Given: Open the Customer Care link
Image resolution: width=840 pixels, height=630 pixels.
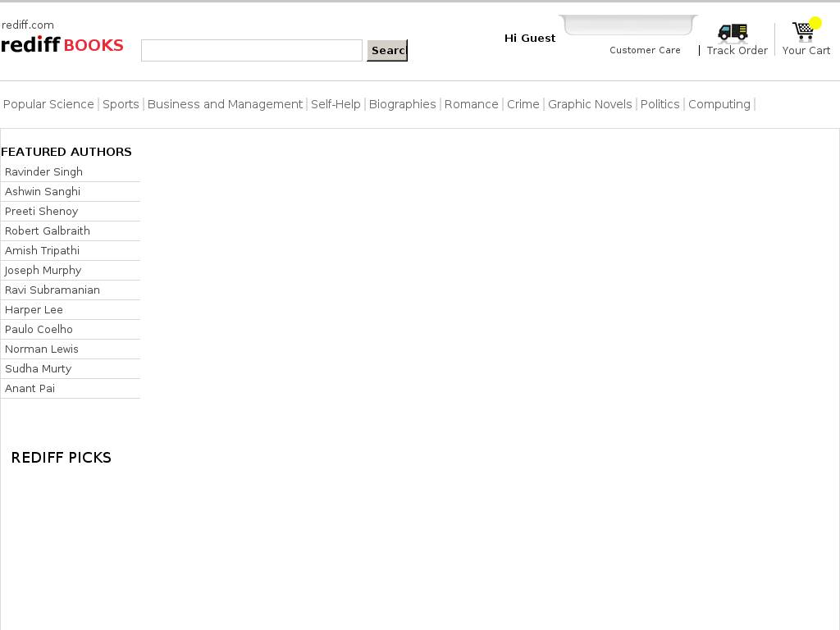Looking at the screenshot, I should tap(645, 50).
